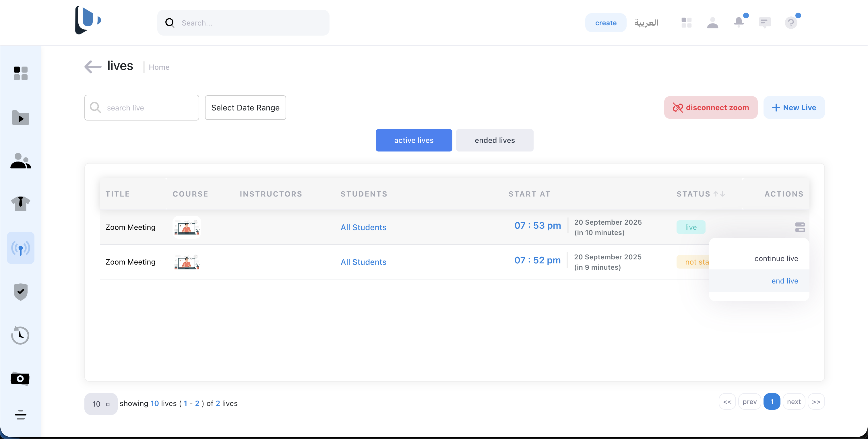Open the help question mark icon

791,23
